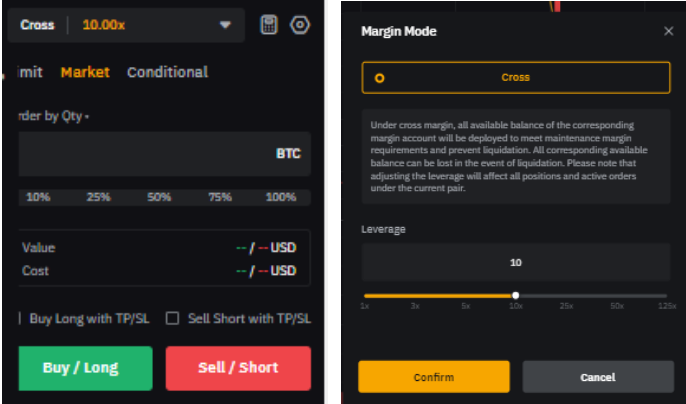
Task: Enable Buy Long with TP/SL checkbox
Action: [22, 318]
